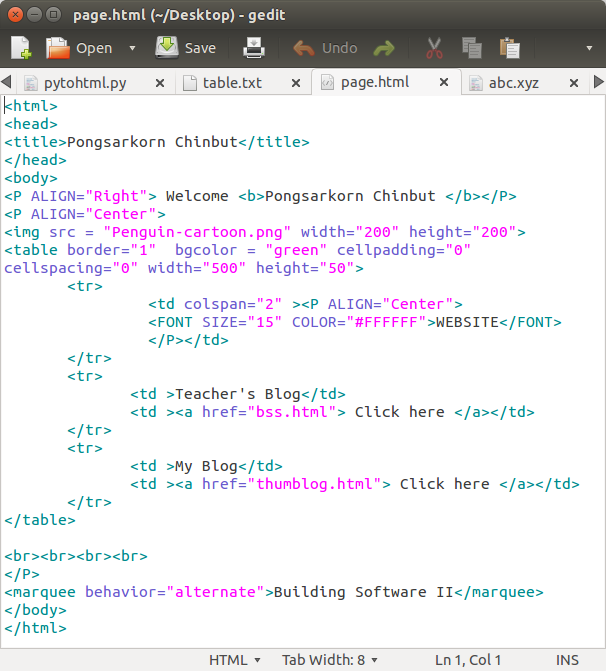
Task: Switch to the pytohtml.py tab
Action: (85, 83)
